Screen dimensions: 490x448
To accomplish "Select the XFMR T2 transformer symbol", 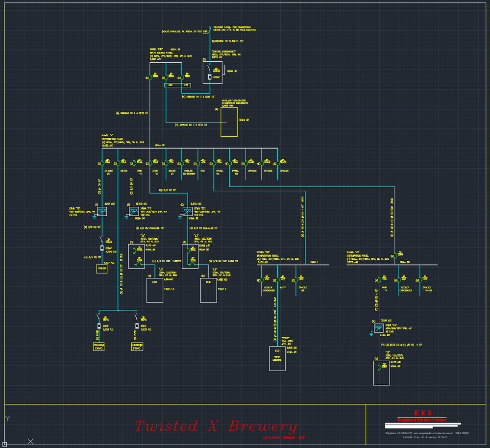I will coord(188,211).
